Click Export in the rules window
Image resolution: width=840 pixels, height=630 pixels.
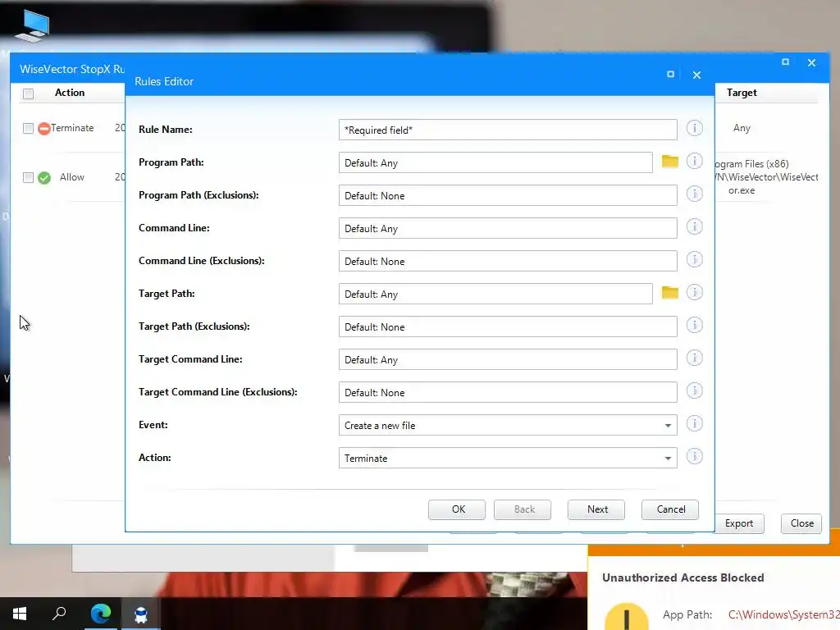tap(739, 523)
